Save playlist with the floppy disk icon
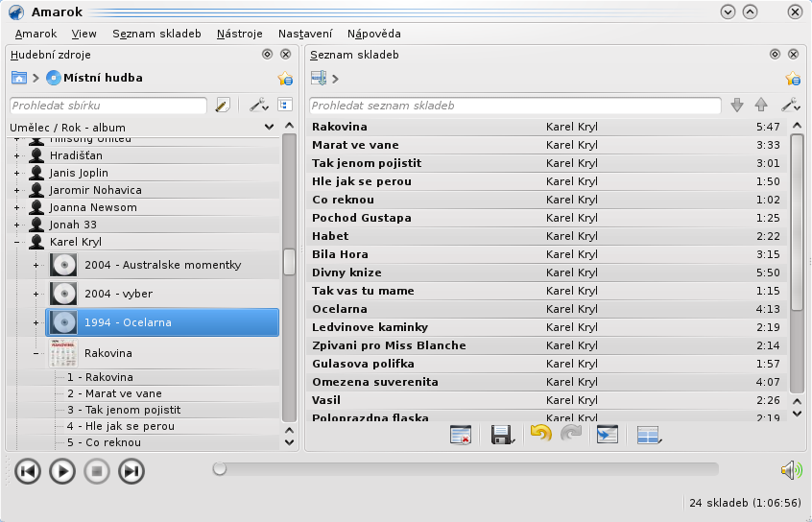 (502, 435)
